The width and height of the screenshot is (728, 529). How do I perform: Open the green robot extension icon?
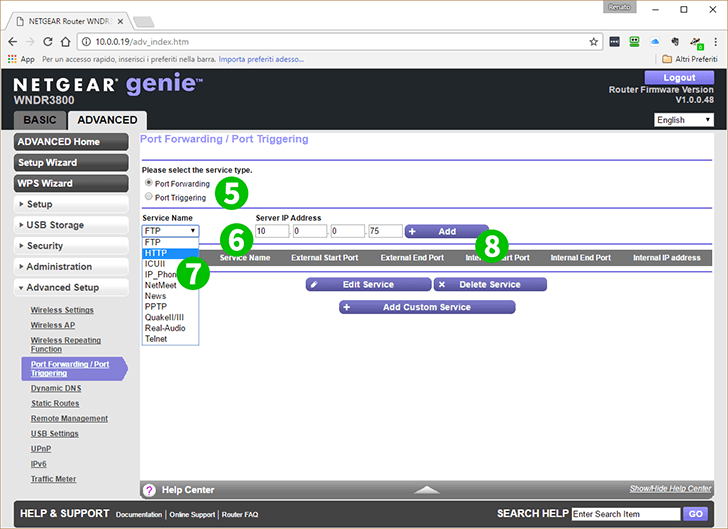[x=634, y=42]
